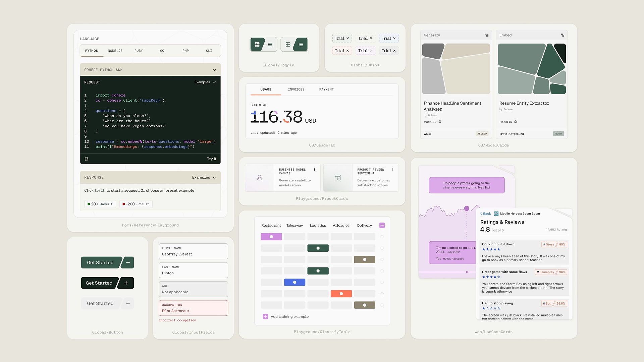Select the NODE.JS language tab
This screenshot has height=362, width=644.
115,51
